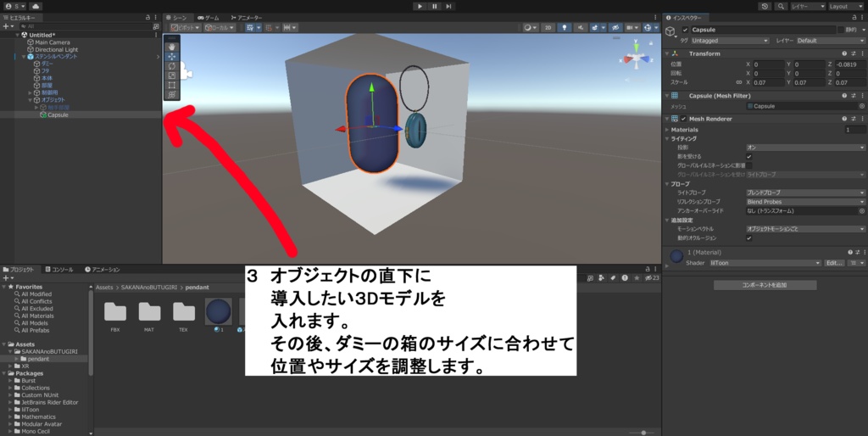The image size is (868, 436).
Task: Toggle 影を受ける receive shadows checkbox
Action: coord(749,156)
